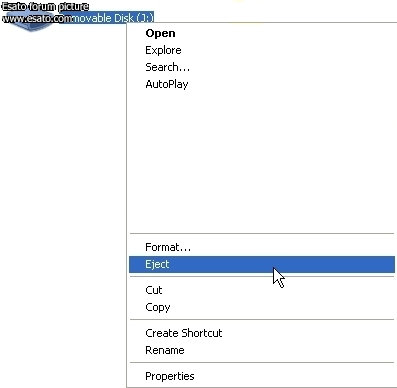The width and height of the screenshot is (397, 388).
Task: Click Create Shortcut menu entry
Action: pos(262,333)
